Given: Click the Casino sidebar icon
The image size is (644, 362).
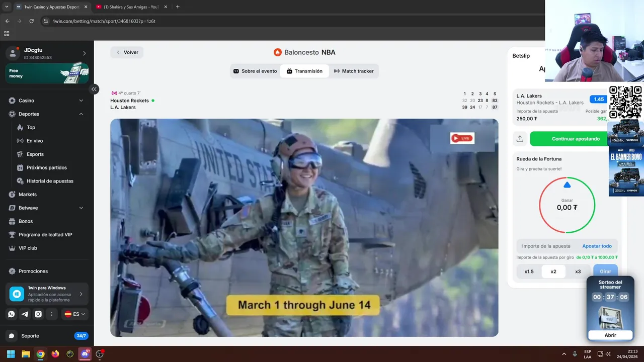Looking at the screenshot, I should [12, 101].
